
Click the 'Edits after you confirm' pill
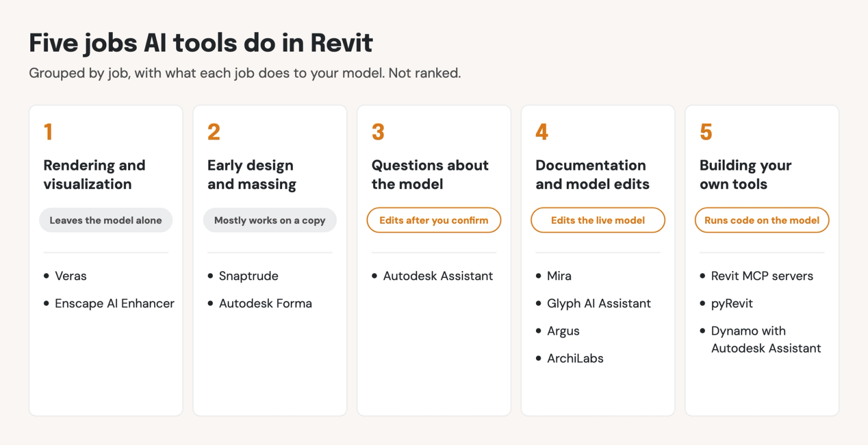(434, 220)
